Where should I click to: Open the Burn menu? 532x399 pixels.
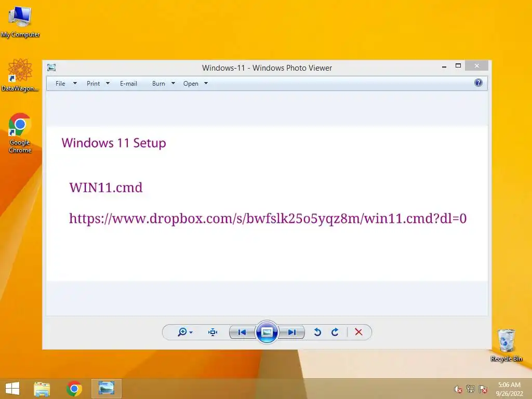(x=158, y=84)
